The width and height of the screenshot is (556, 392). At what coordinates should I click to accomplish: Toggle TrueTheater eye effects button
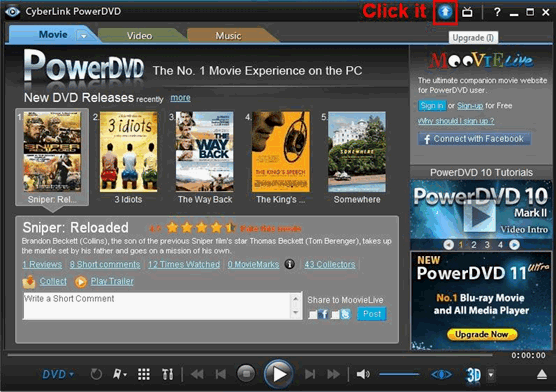coord(441,374)
